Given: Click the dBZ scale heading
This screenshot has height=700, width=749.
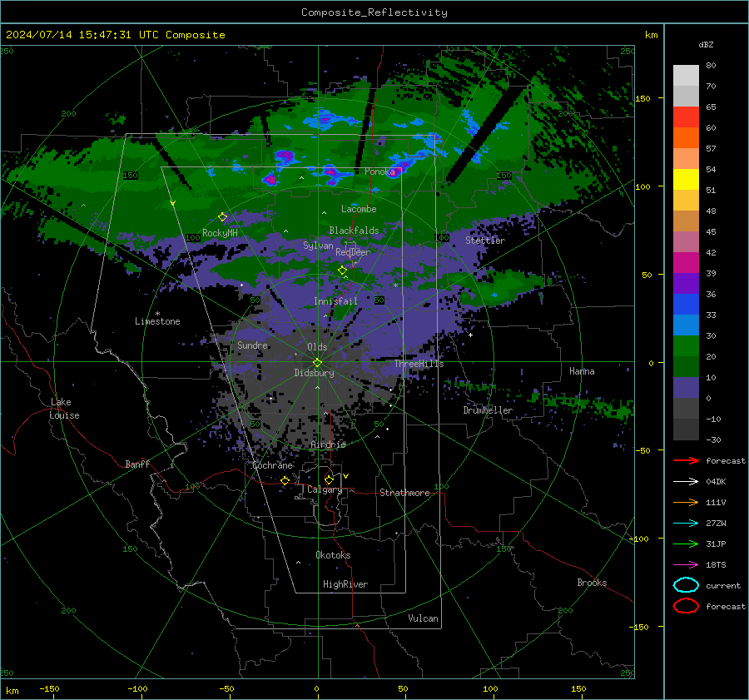Looking at the screenshot, I should (x=706, y=45).
